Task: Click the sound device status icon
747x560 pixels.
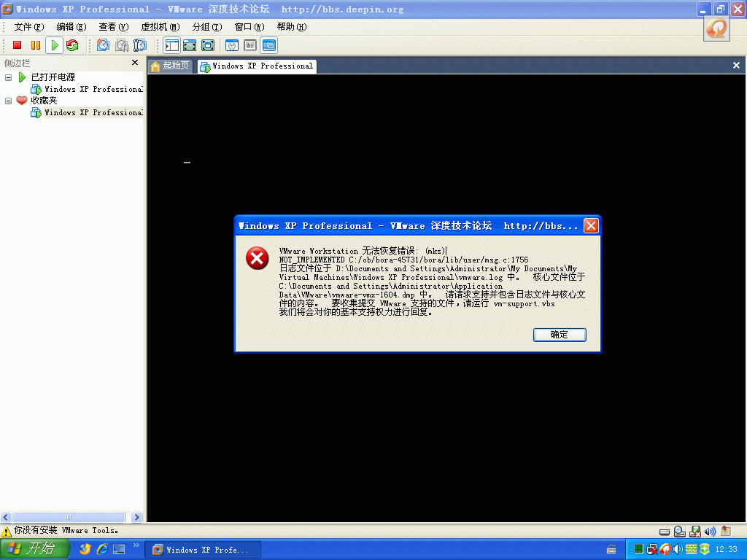Action: (x=711, y=531)
